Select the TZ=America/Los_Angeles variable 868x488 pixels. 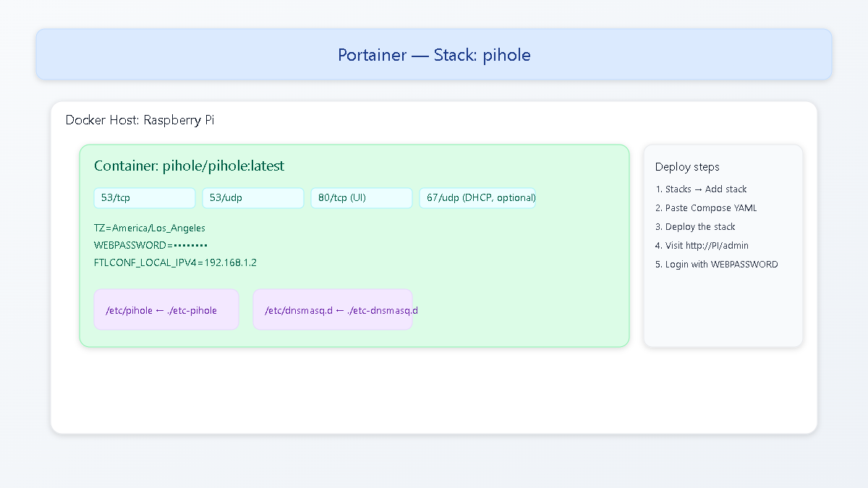149,228
